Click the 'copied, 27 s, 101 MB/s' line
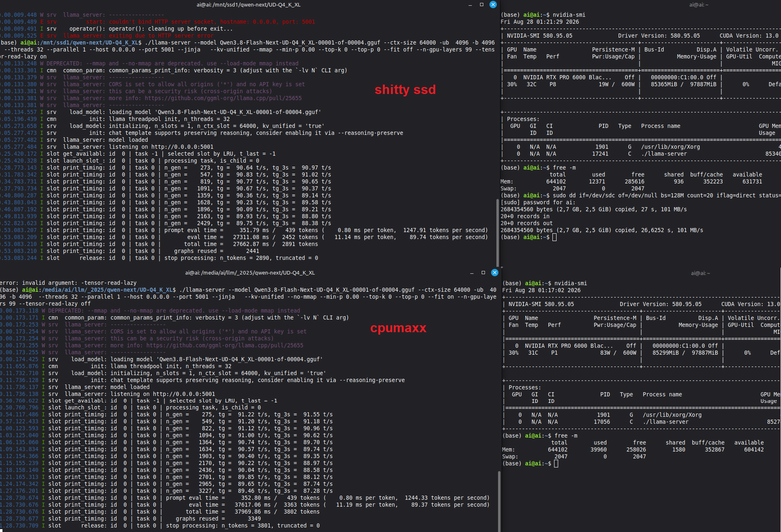The image size is (781, 532). click(x=594, y=209)
